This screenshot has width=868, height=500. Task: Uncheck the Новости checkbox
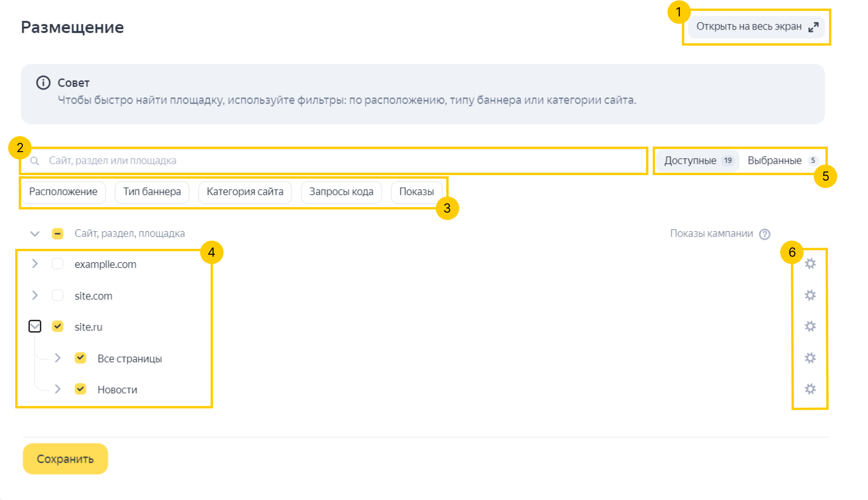click(x=81, y=389)
